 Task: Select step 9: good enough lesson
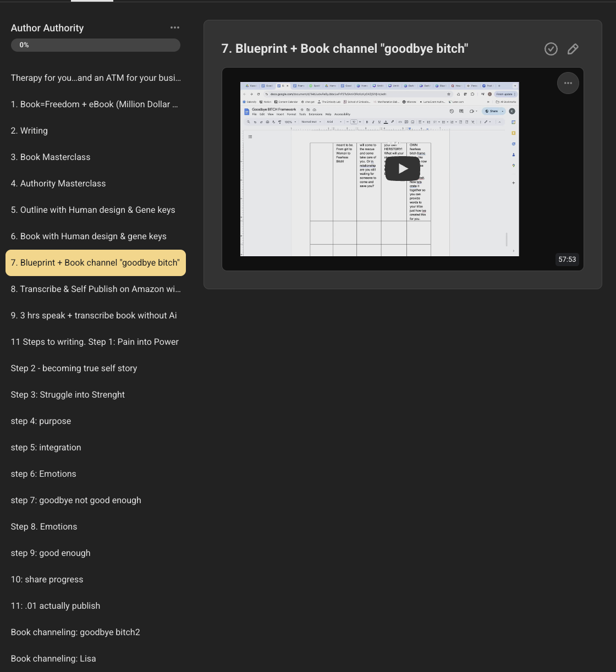click(x=96, y=553)
